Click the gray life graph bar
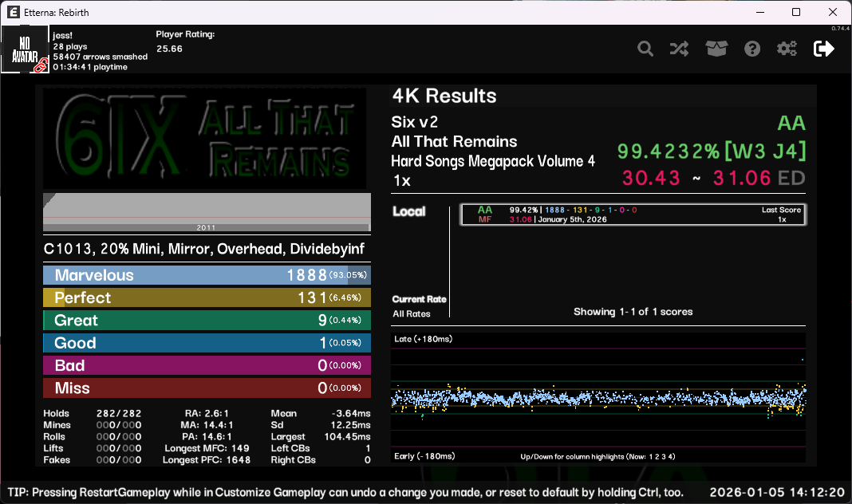This screenshot has width=852, height=504. 207,212
